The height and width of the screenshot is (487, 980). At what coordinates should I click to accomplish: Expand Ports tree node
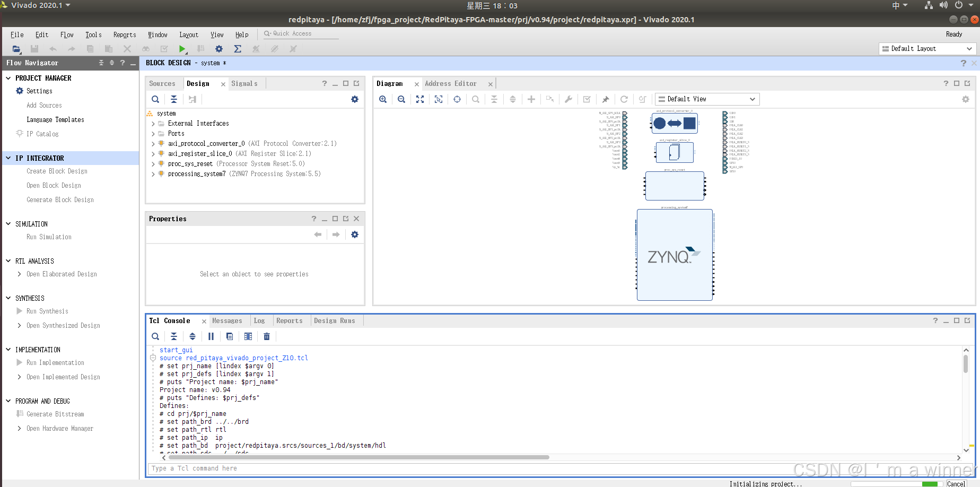[153, 134]
